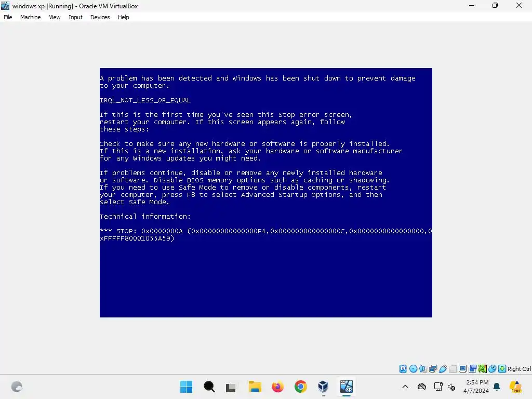The height and width of the screenshot is (399, 532).
Task: Close the VirtualBox window
Action: (519, 5)
